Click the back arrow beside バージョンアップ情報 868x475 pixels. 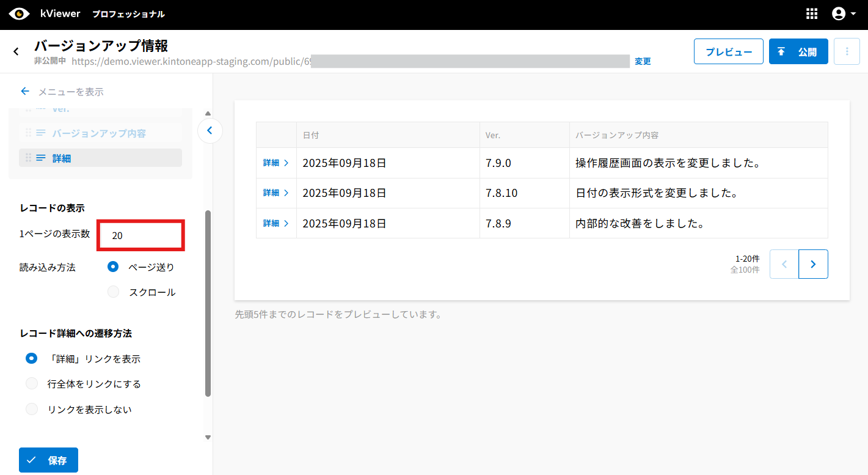coord(16,52)
